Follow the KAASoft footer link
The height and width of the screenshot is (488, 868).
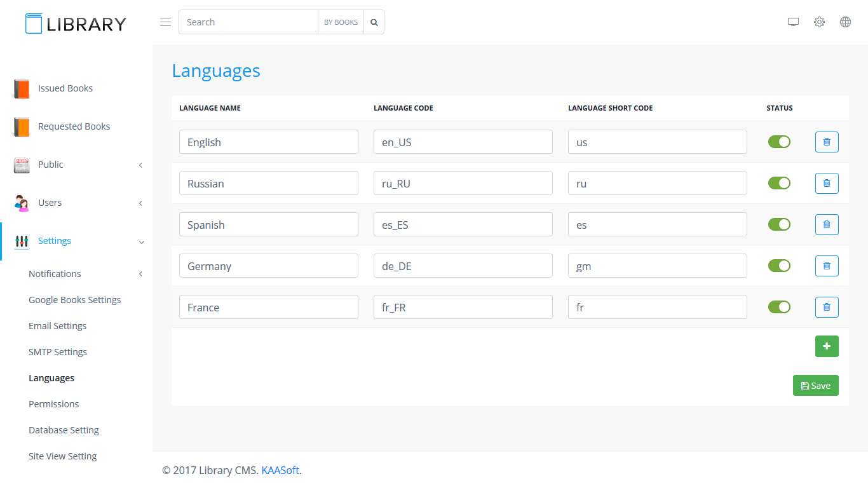(280, 470)
